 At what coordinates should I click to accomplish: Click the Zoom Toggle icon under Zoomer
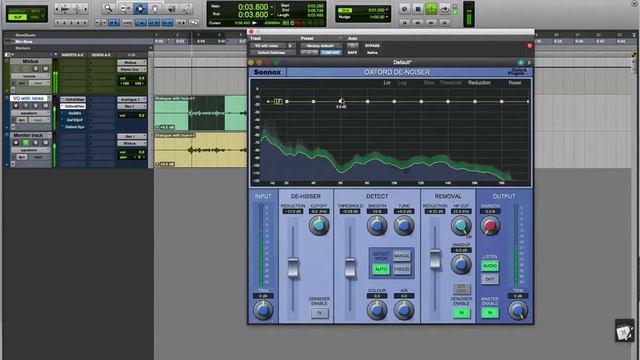pos(100,23)
